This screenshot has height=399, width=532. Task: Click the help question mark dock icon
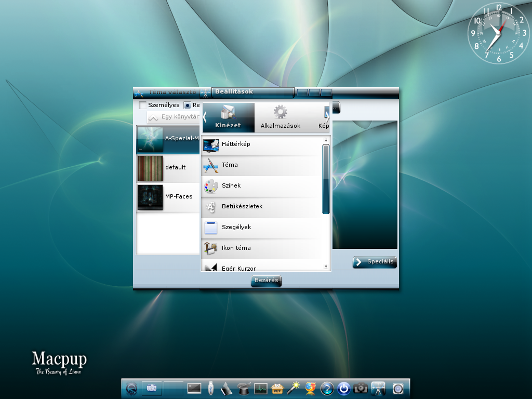(327, 389)
